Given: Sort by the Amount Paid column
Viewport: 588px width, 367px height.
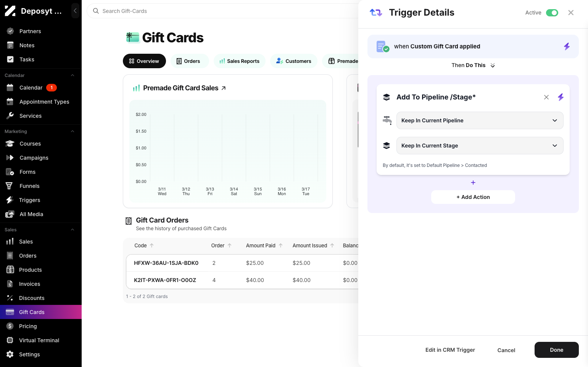Looking at the screenshot, I should pos(264,245).
